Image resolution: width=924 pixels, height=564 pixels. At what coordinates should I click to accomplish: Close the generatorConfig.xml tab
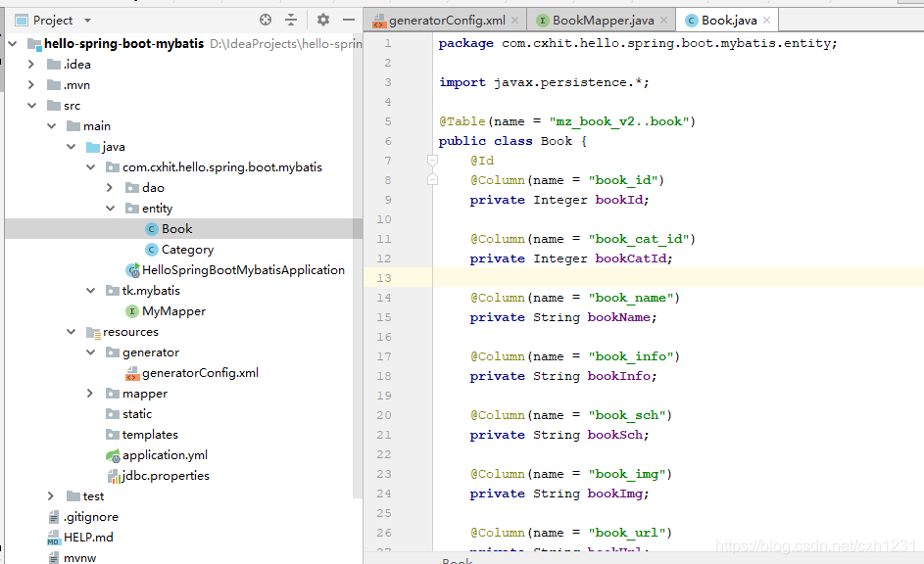pyautogui.click(x=515, y=20)
